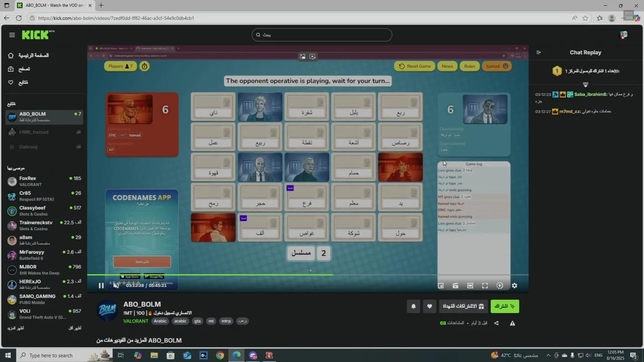This screenshot has width=644, height=362.
Task: Click the game timer icon
Action: [144, 66]
